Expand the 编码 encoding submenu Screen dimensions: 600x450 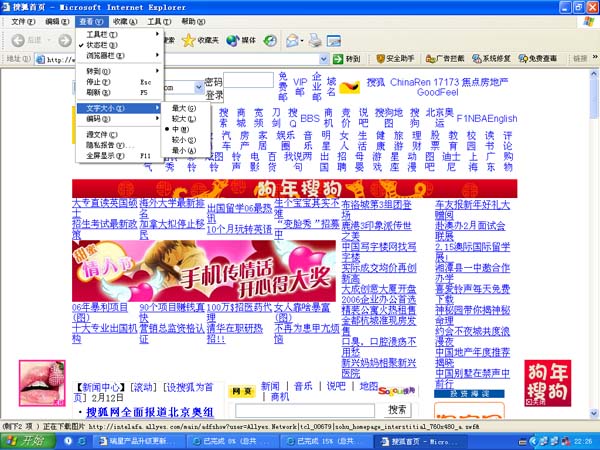[x=120, y=119]
